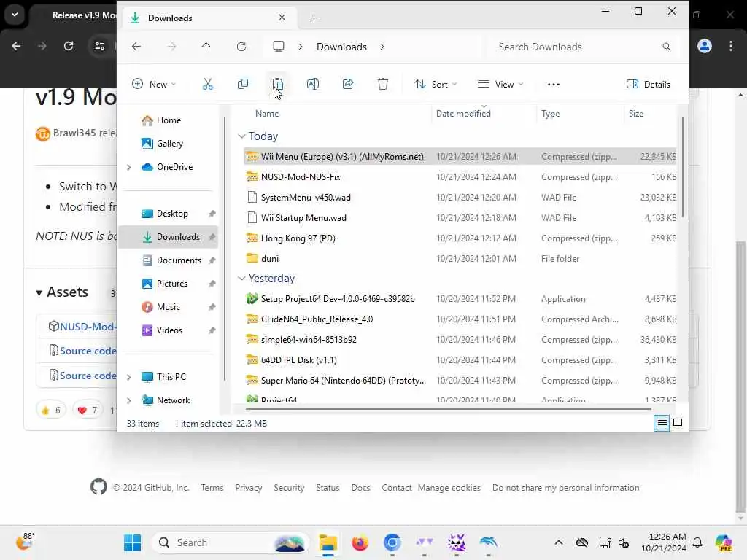
Task: Close the Downloads tab
Action: (282, 17)
